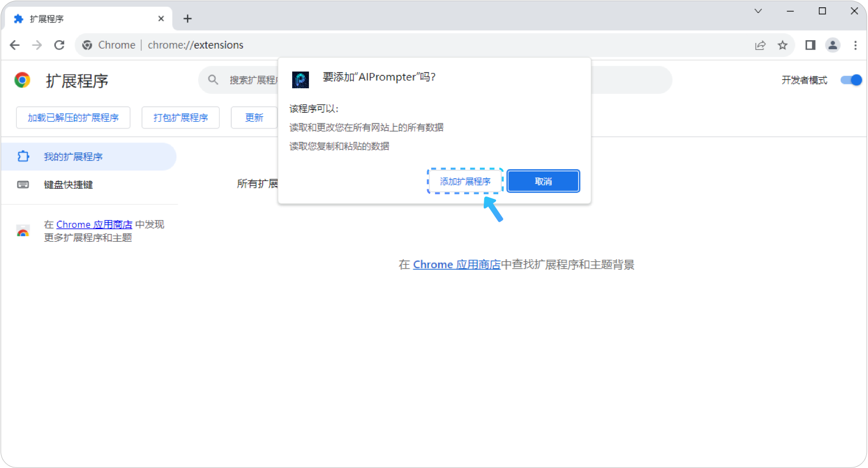This screenshot has width=868, height=468.
Task: Click the puzzle icon beside 我的扩展程序
Action: coord(23,157)
